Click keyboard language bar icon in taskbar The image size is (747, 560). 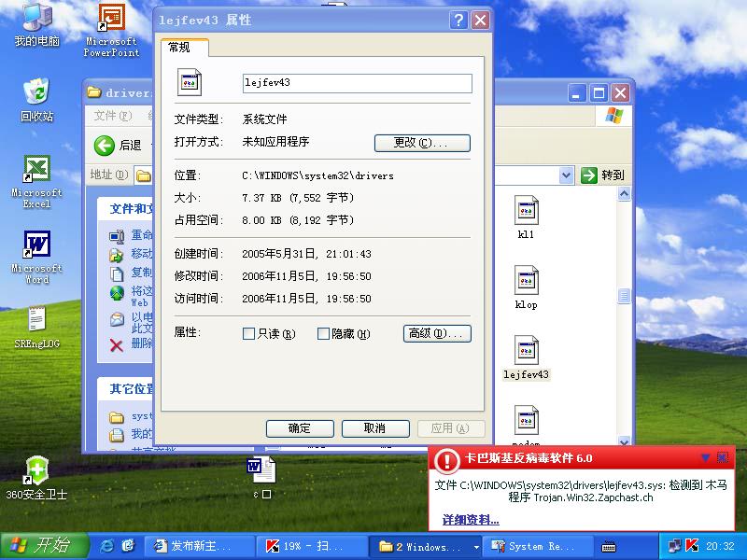click(x=609, y=546)
